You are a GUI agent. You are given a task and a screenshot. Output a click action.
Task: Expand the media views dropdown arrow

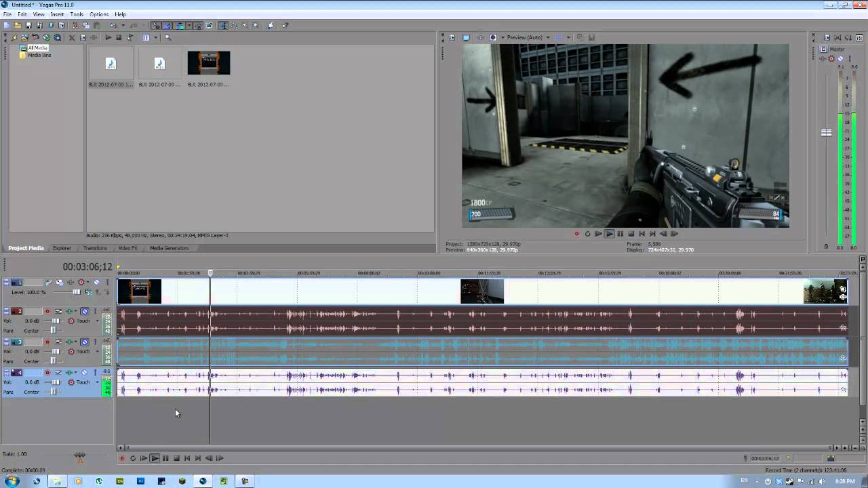tap(155, 38)
